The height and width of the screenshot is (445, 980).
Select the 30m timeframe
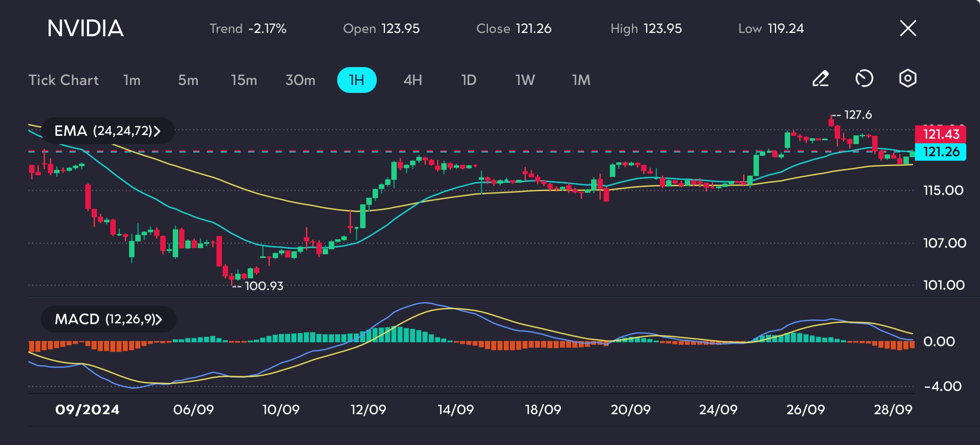[300, 80]
